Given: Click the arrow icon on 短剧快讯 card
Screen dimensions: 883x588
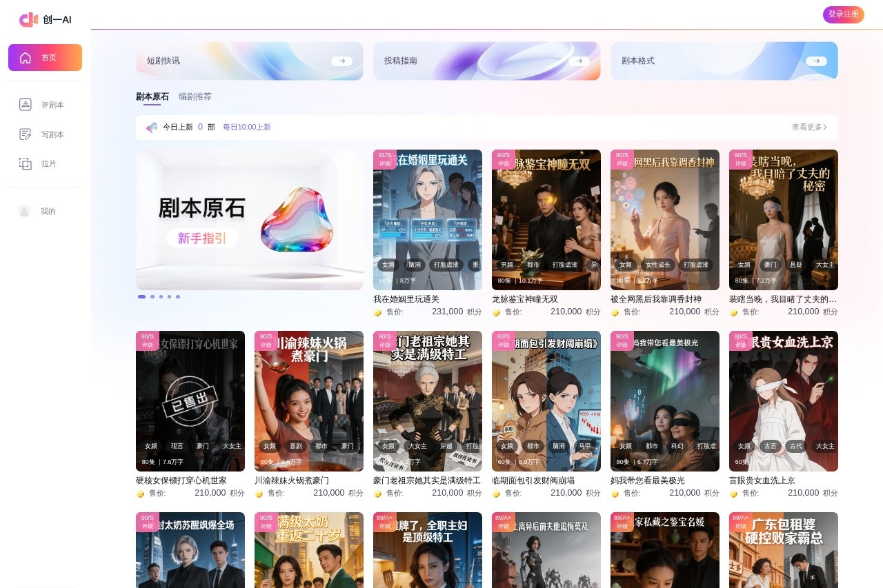Looking at the screenshot, I should (341, 61).
